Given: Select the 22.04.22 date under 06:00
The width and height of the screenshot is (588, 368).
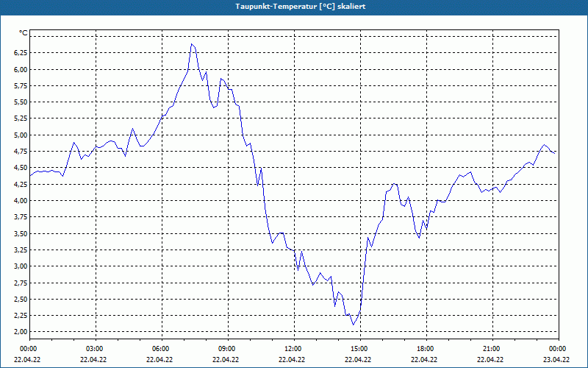Looking at the screenshot, I should (159, 359).
